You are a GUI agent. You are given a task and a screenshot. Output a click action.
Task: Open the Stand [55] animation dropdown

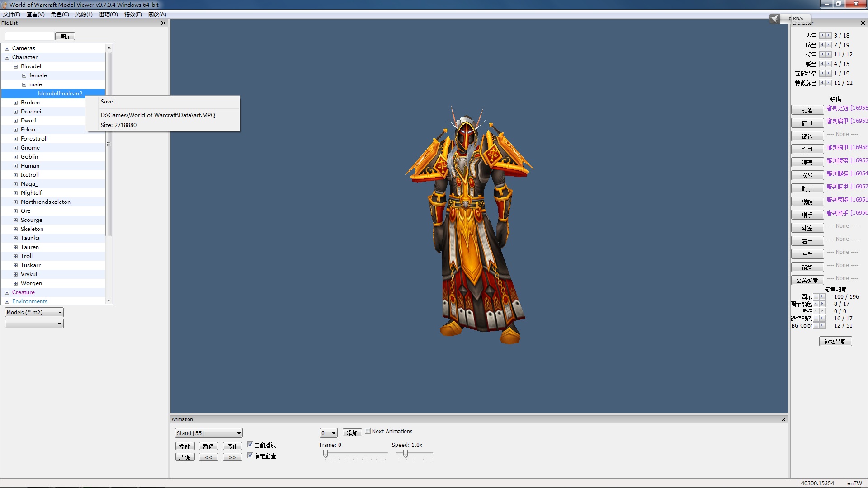pyautogui.click(x=208, y=433)
